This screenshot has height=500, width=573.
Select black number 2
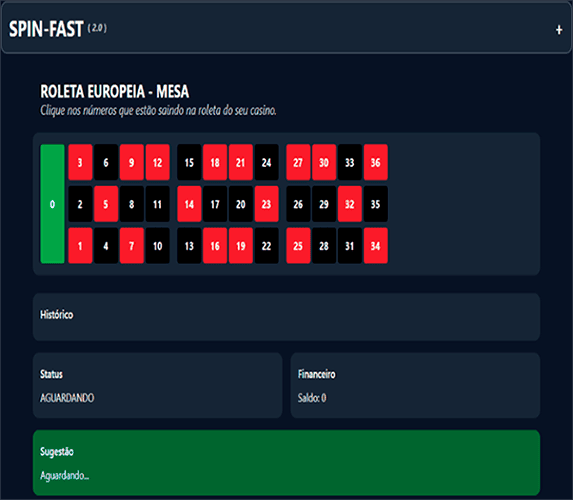80,204
